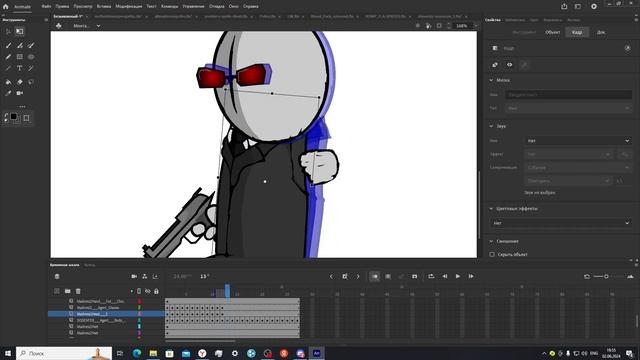
Task: Toggle the eye visibility icon in Properties panel
Action: coord(509,64)
